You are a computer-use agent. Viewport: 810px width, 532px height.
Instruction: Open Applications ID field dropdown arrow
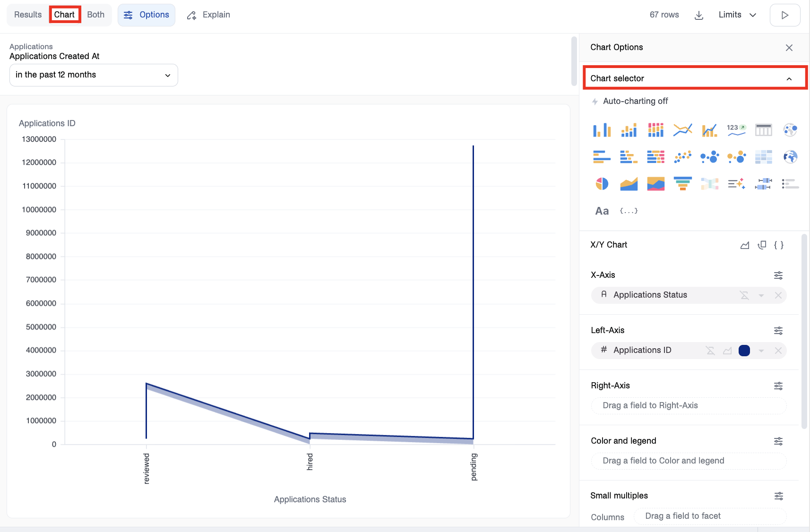click(x=761, y=351)
